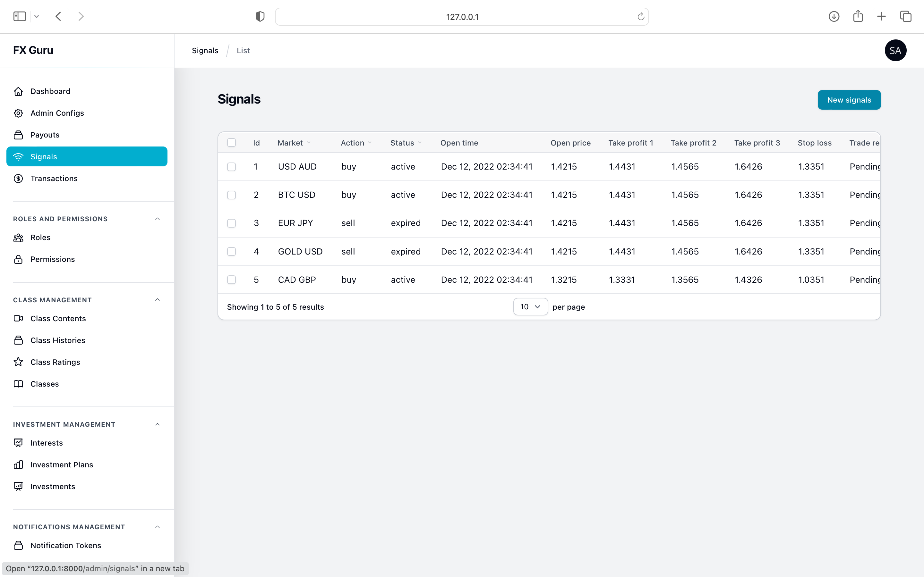The height and width of the screenshot is (577, 924).
Task: Open the per page count dropdown
Action: click(x=530, y=307)
